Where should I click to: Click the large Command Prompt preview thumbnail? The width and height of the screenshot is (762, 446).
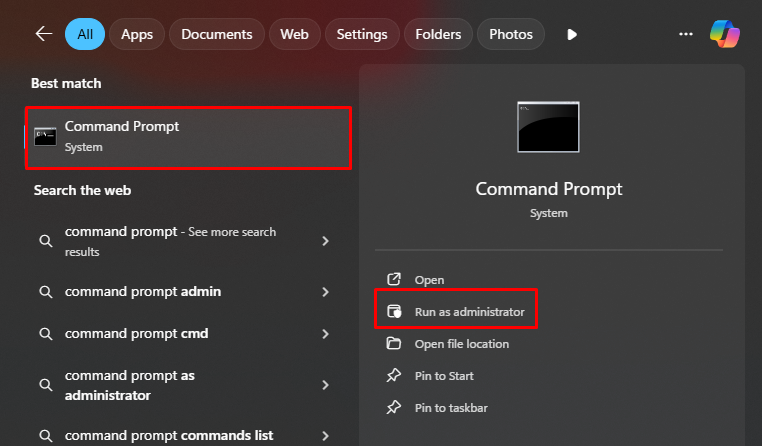click(x=548, y=127)
